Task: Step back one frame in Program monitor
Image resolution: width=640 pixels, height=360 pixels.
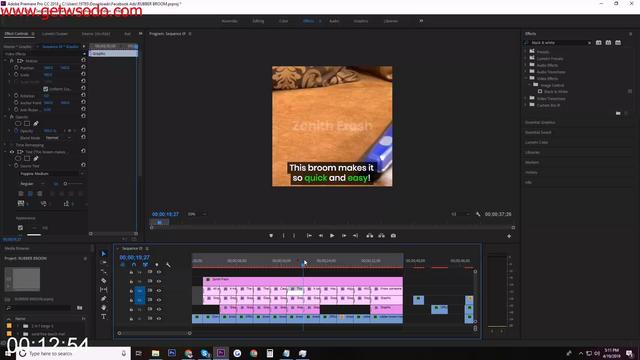Action: tap(321, 236)
